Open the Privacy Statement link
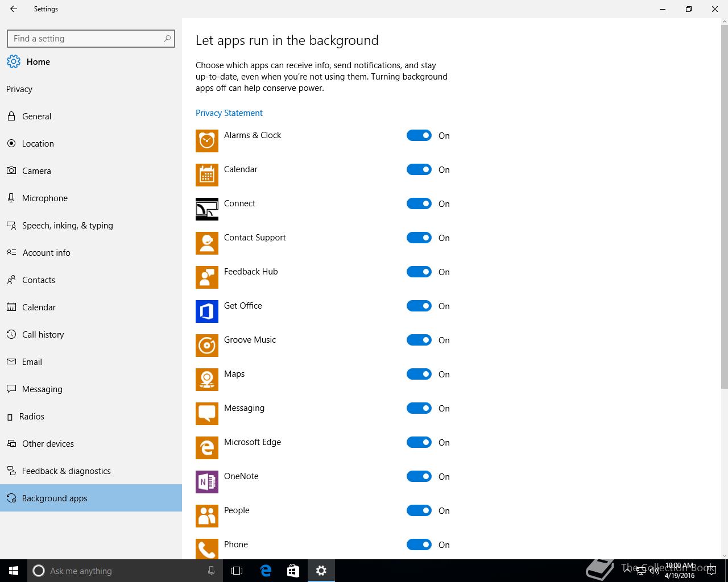The width and height of the screenshot is (728, 582). (x=229, y=113)
